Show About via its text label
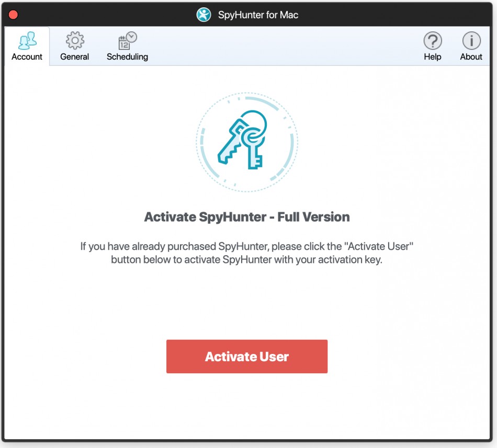The height and width of the screenshot is (448, 497). (471, 57)
